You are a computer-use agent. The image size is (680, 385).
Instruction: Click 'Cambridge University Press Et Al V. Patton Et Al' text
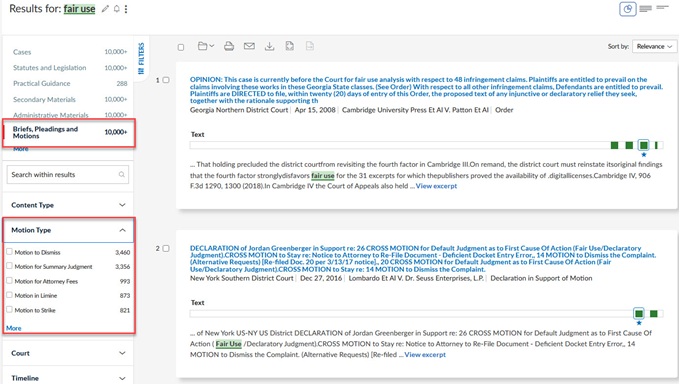tap(415, 110)
